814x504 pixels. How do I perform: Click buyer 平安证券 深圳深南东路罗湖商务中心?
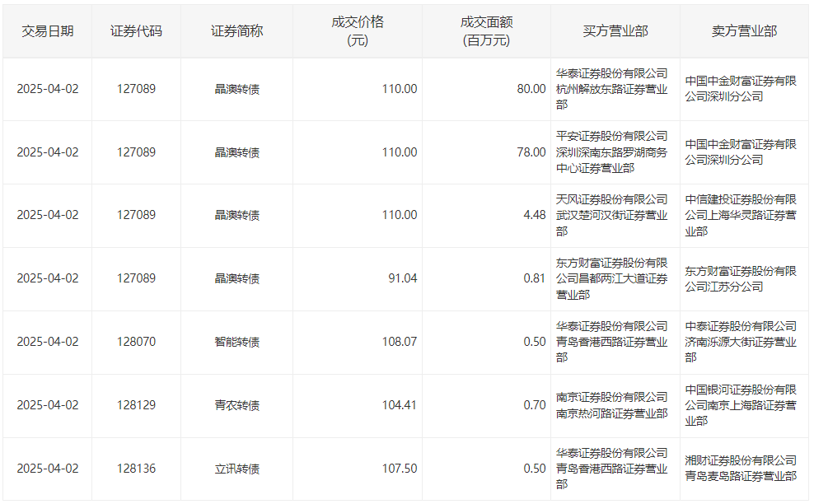point(611,152)
